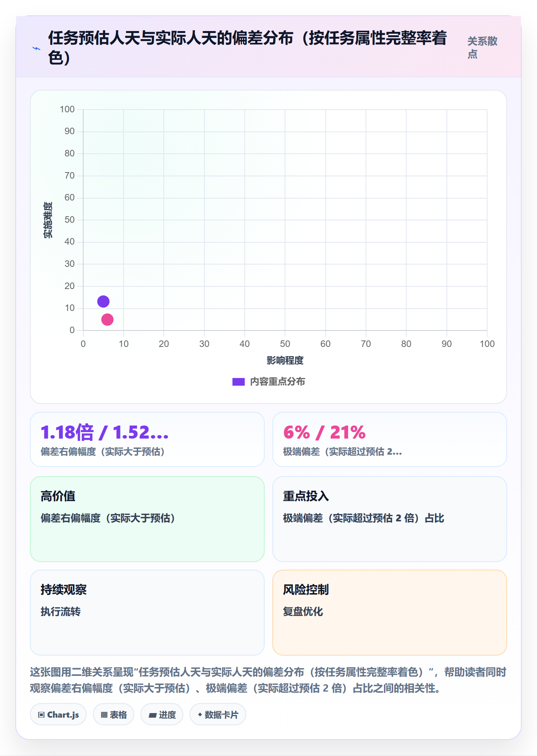Image resolution: width=537 pixels, height=756 pixels.
Task: Click the 数据卡片 tag chip
Action: [x=218, y=715]
